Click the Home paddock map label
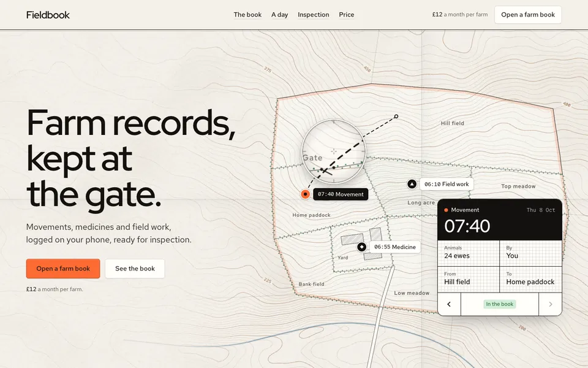The image size is (588, 368). [311, 215]
